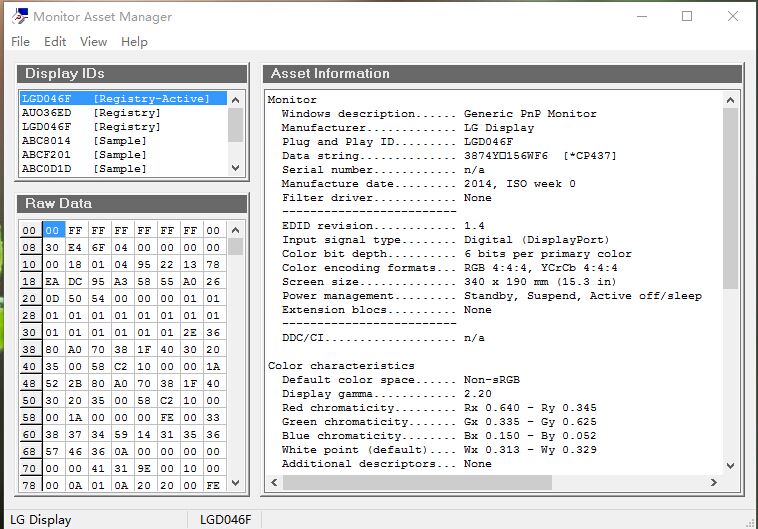Click Display IDs list scroll down arrow
This screenshot has width=758, height=529.
point(235,168)
